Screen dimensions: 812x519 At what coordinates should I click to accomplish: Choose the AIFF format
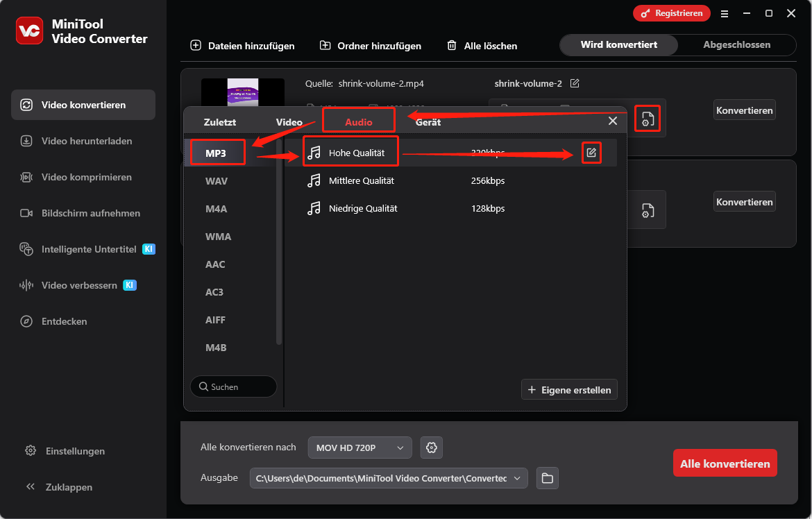tap(215, 320)
